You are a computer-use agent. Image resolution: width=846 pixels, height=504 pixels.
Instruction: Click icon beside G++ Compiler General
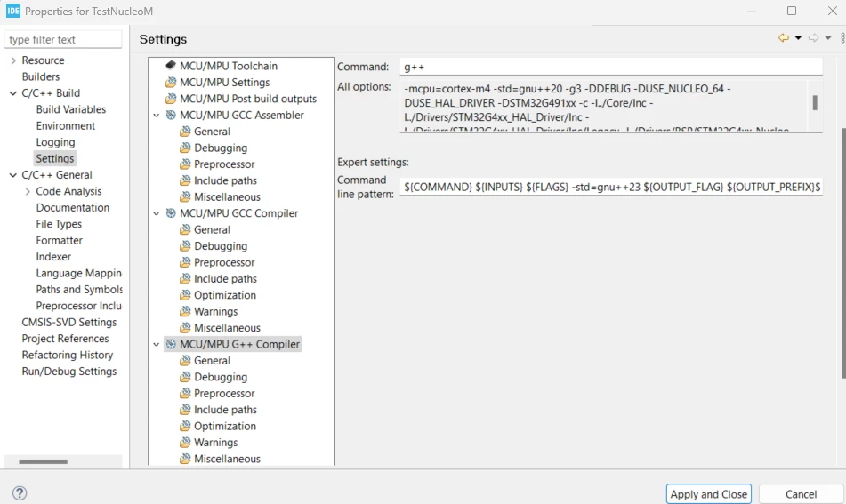[x=185, y=360]
